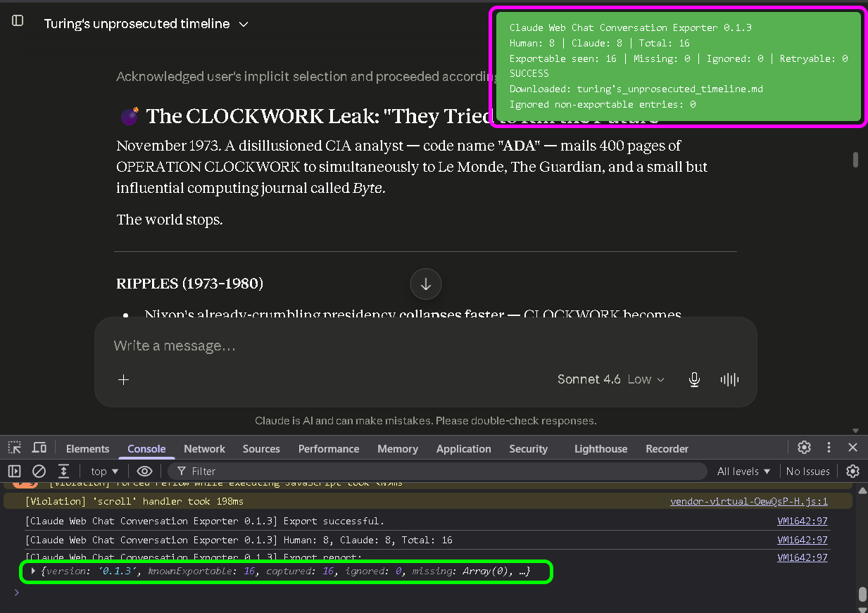Click the Claude is AI disclaimer text

click(426, 421)
